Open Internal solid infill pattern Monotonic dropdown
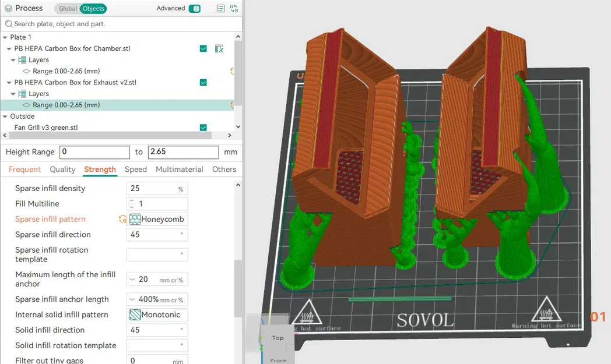The height and width of the screenshot is (364, 611). point(157,315)
